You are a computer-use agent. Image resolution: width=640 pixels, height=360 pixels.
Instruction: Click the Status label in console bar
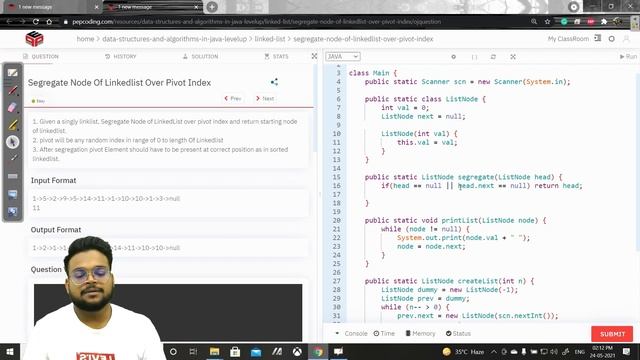(458, 333)
